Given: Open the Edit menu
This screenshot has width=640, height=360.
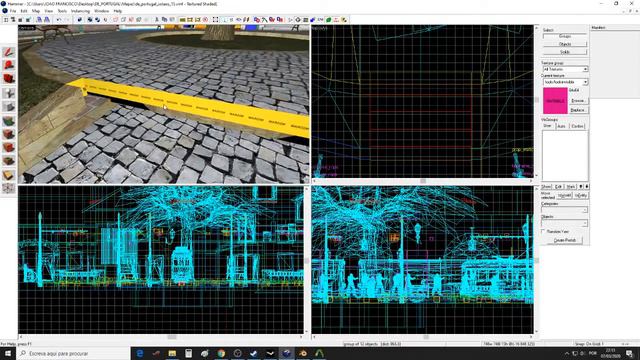Looking at the screenshot, I should 24,11.
